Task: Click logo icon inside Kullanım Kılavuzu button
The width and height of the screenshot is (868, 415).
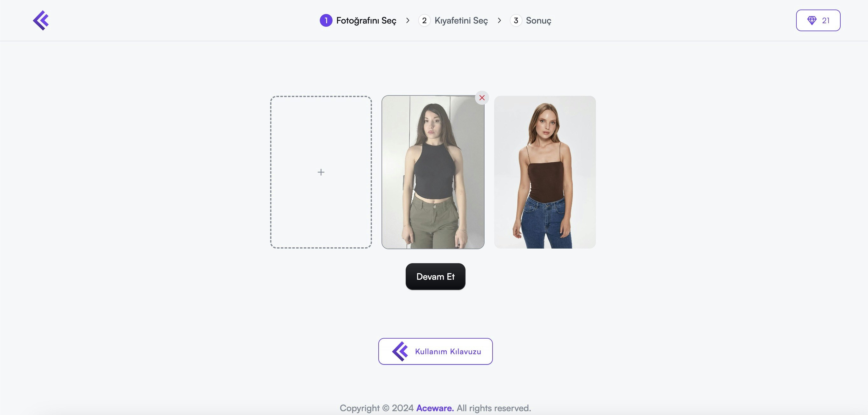Action: coord(400,351)
